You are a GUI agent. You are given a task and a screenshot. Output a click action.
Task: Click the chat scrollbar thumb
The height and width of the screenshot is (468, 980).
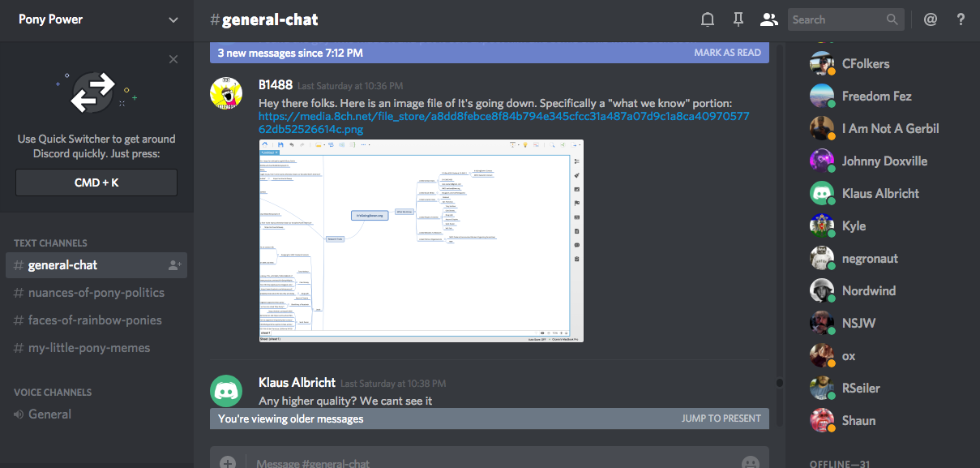(x=780, y=383)
